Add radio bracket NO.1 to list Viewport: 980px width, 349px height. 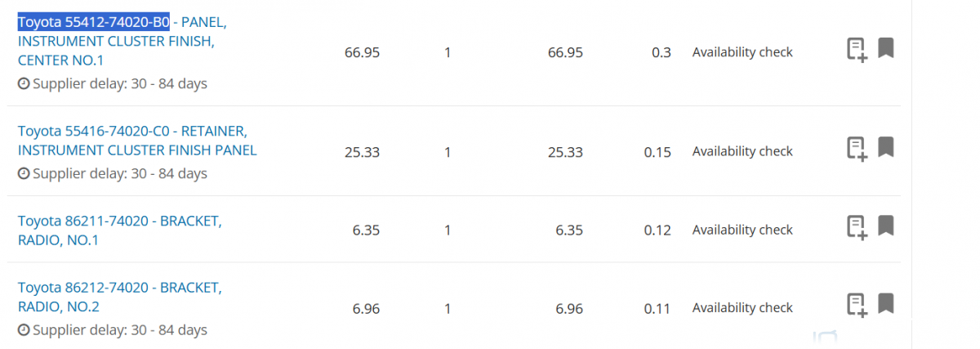point(856,227)
